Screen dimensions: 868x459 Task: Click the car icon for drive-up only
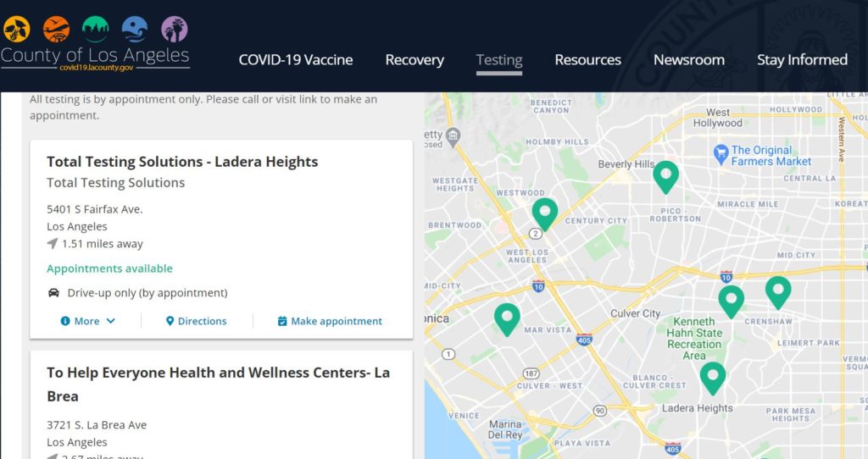53,292
